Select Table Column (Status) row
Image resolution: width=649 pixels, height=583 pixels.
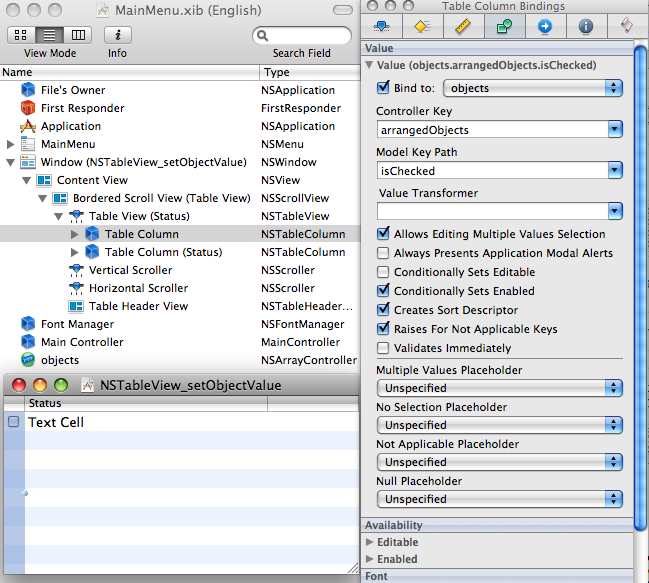click(x=163, y=252)
